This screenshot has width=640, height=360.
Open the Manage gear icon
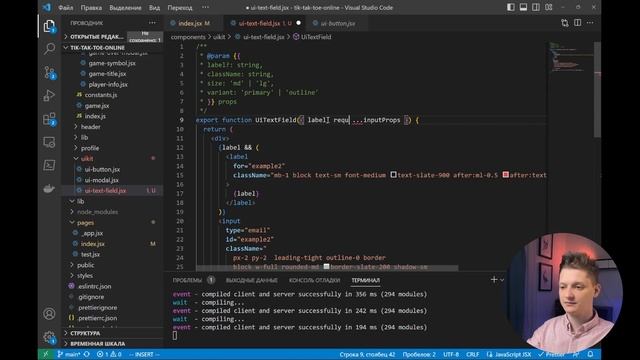[49, 337]
